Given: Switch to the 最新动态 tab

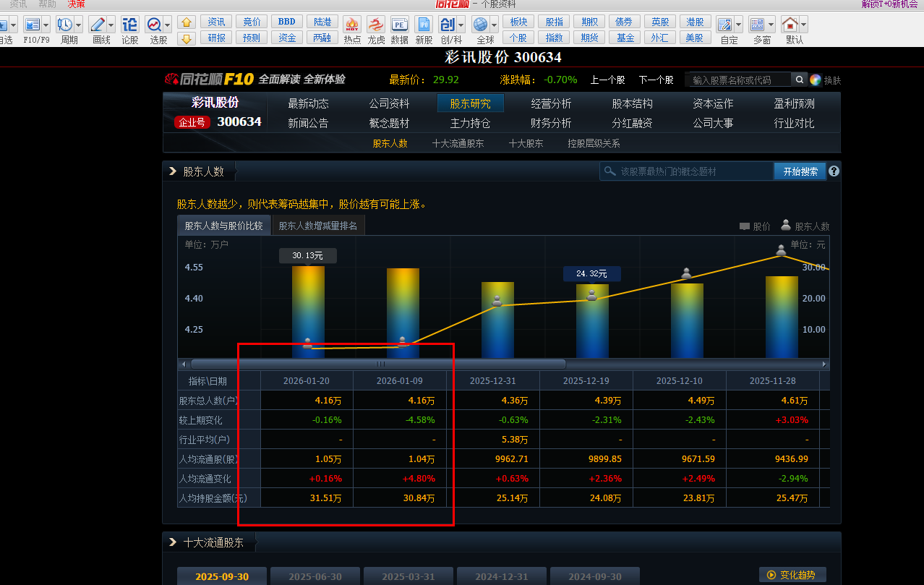Looking at the screenshot, I should click(308, 103).
